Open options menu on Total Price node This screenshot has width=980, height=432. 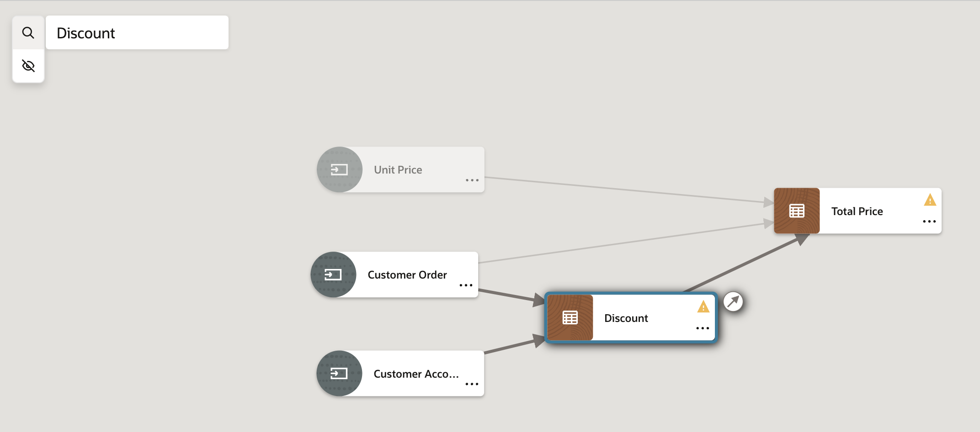929,221
